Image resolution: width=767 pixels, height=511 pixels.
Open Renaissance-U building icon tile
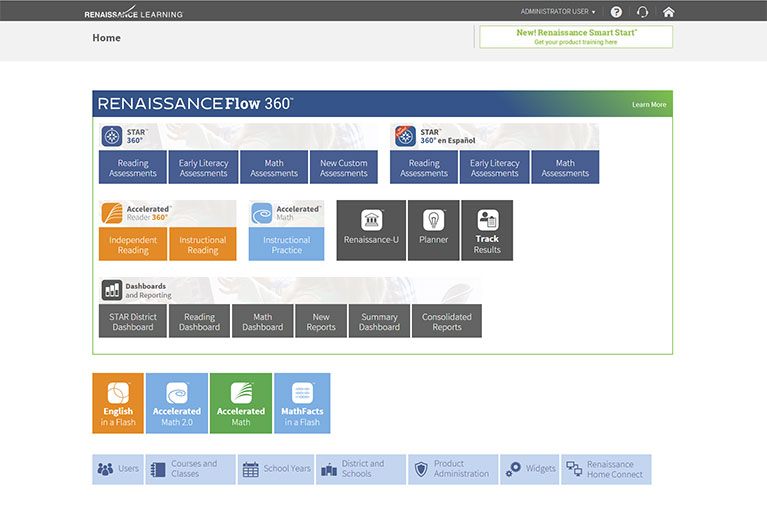371,230
